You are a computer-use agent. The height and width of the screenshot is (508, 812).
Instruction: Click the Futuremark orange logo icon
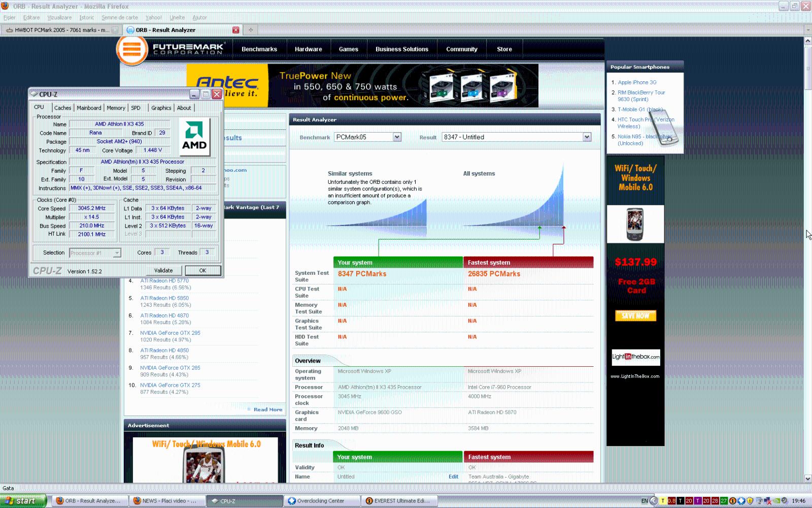pos(132,50)
